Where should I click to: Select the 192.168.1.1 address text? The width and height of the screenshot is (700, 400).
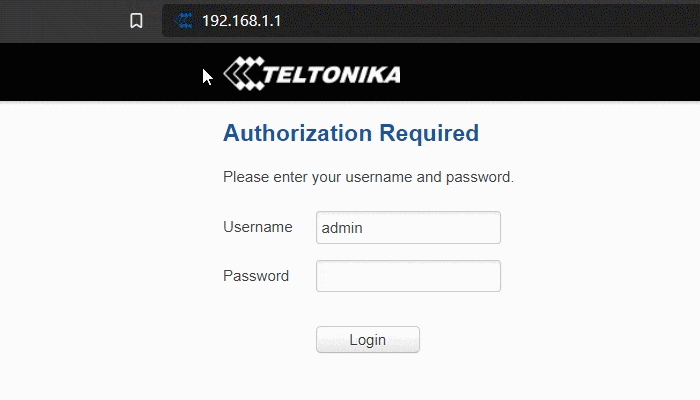pos(241,21)
